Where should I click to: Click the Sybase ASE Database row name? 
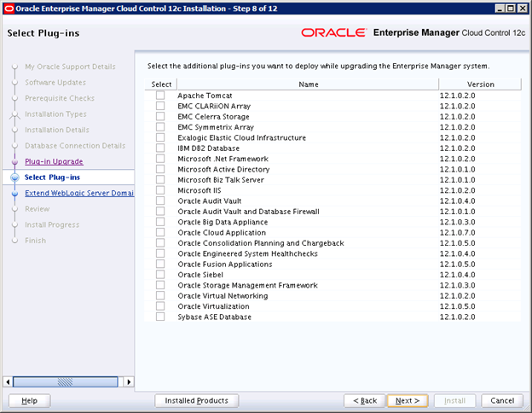(x=215, y=317)
